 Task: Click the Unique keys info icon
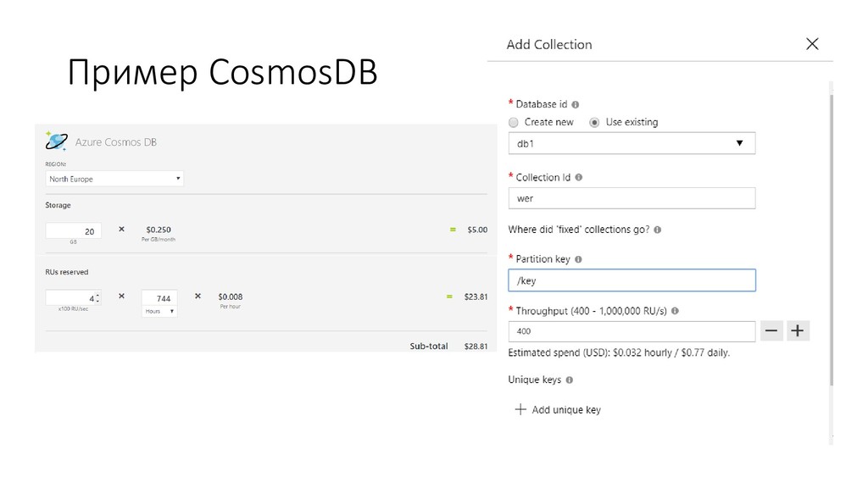[570, 380]
